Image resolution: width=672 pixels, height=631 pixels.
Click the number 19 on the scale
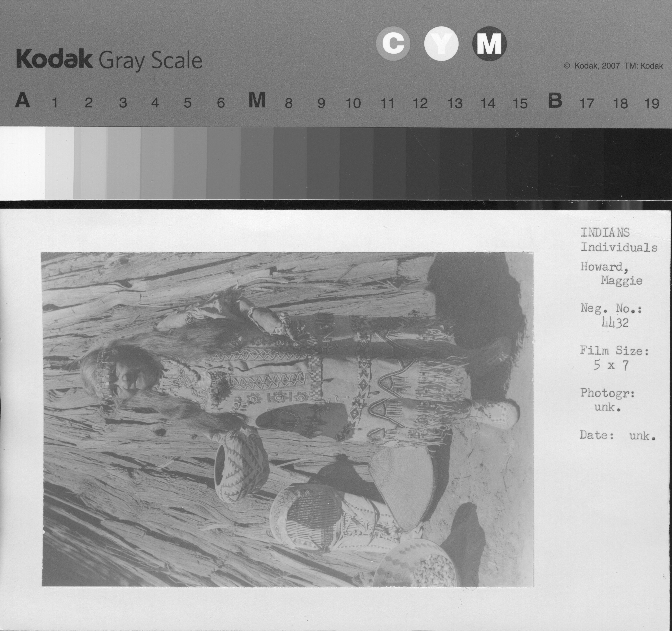652,104
